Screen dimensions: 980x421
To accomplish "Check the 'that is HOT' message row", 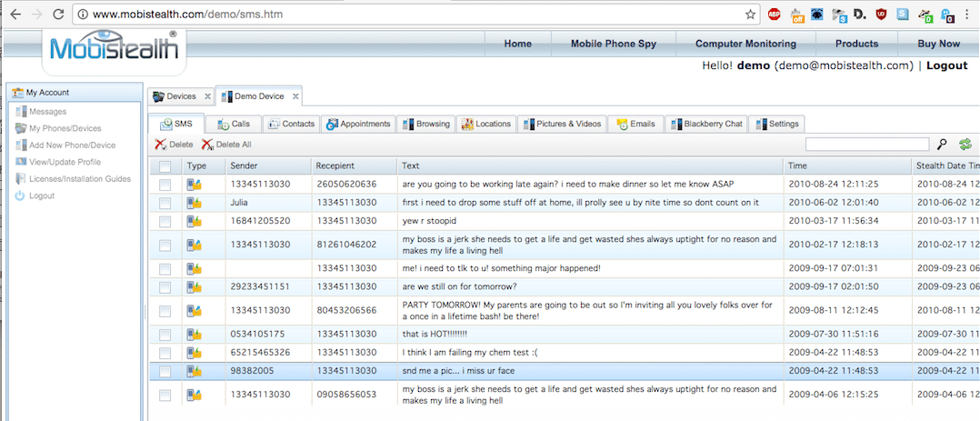I will point(165,334).
